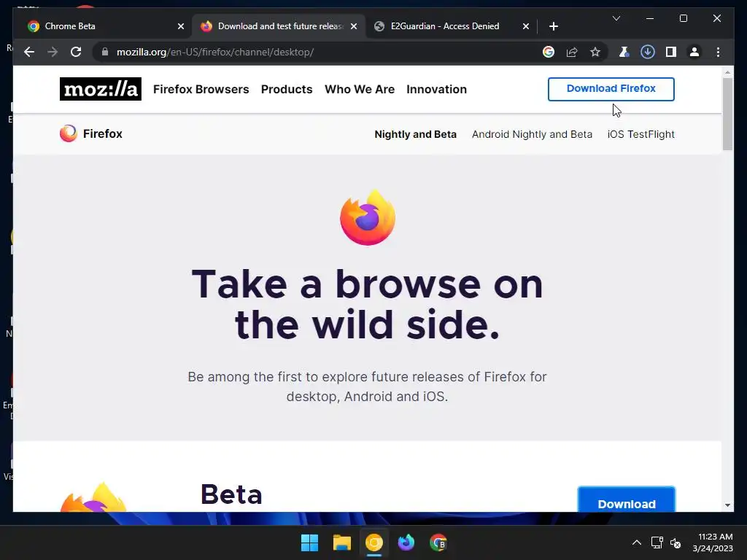747x560 pixels.
Task: Open Chrome Labs flask icon
Action: tap(624, 52)
